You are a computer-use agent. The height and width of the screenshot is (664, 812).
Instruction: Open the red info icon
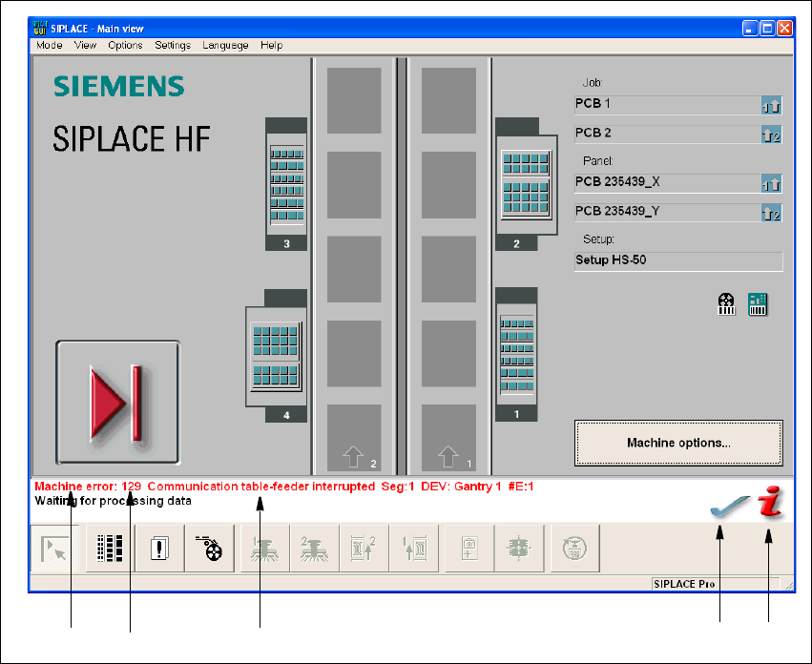coord(770,502)
